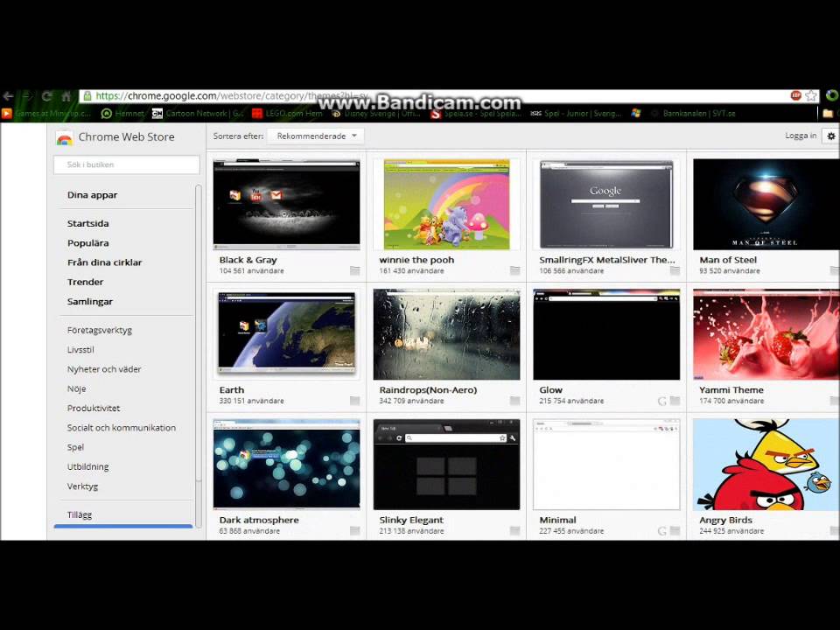Select the Nyheter och väder category
The width and height of the screenshot is (840, 630).
[104, 369]
